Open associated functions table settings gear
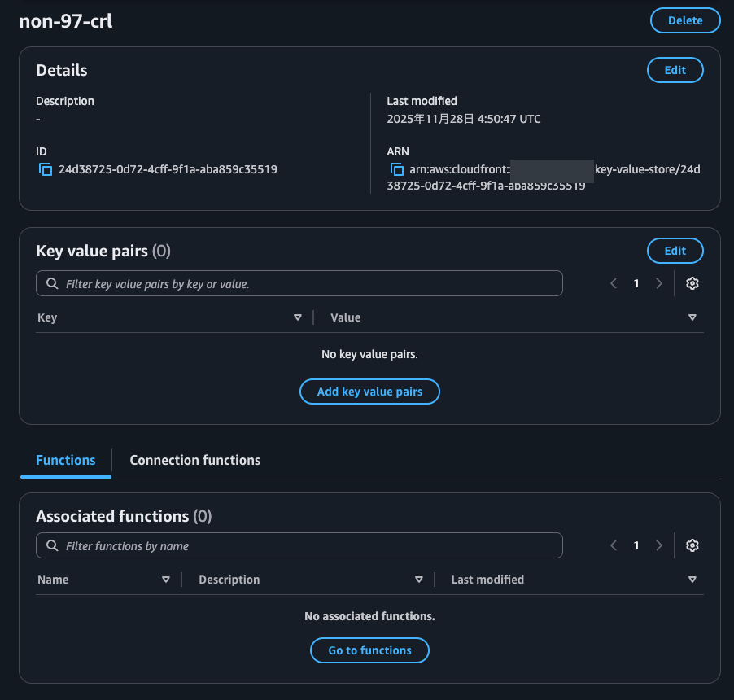This screenshot has width=734, height=700. (692, 545)
